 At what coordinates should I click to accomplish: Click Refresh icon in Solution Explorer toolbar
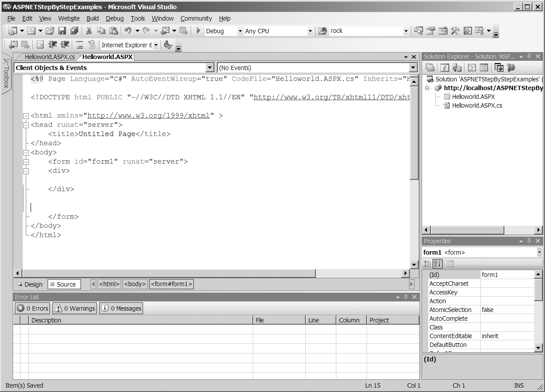445,67
